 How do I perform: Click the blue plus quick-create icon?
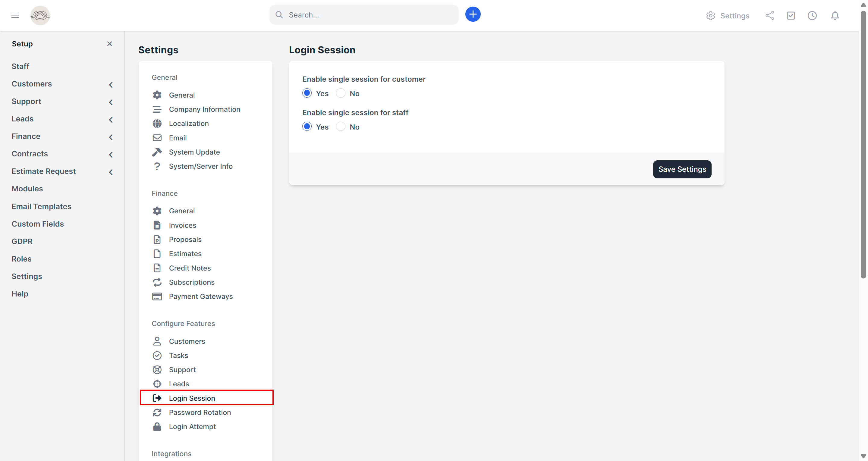(x=473, y=14)
